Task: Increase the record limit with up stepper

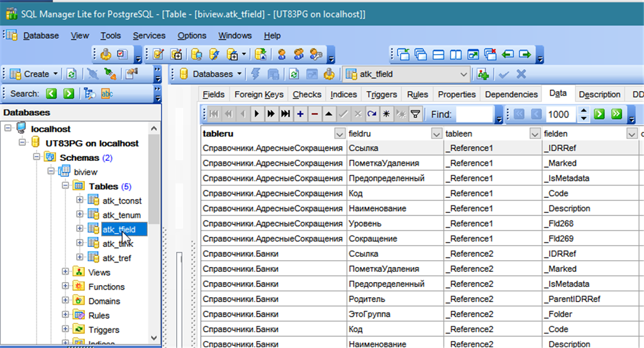Action: [x=584, y=111]
